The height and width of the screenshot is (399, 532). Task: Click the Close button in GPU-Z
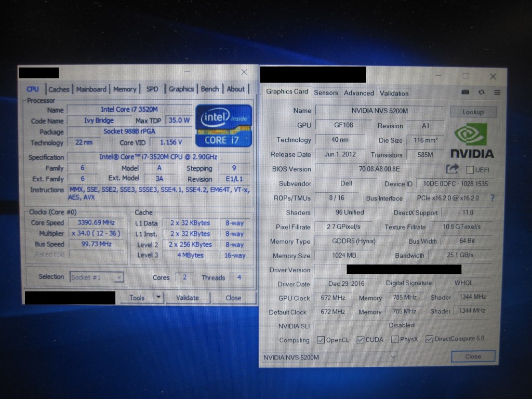pos(473,356)
